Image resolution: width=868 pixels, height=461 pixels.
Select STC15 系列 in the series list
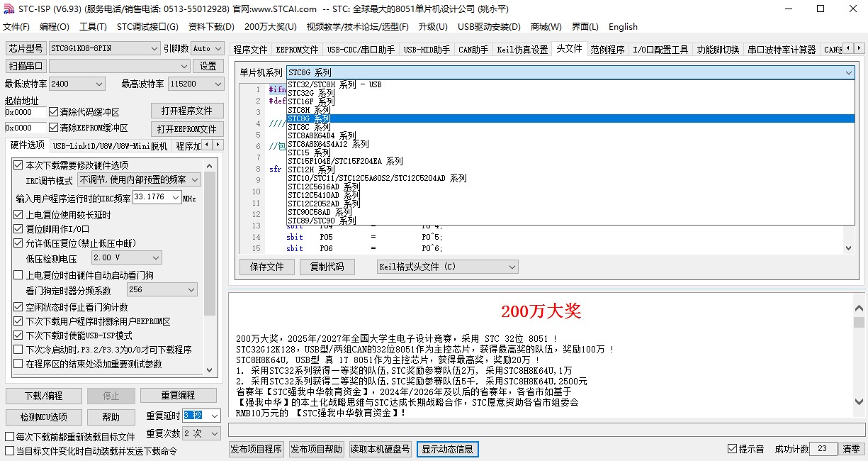(x=570, y=152)
